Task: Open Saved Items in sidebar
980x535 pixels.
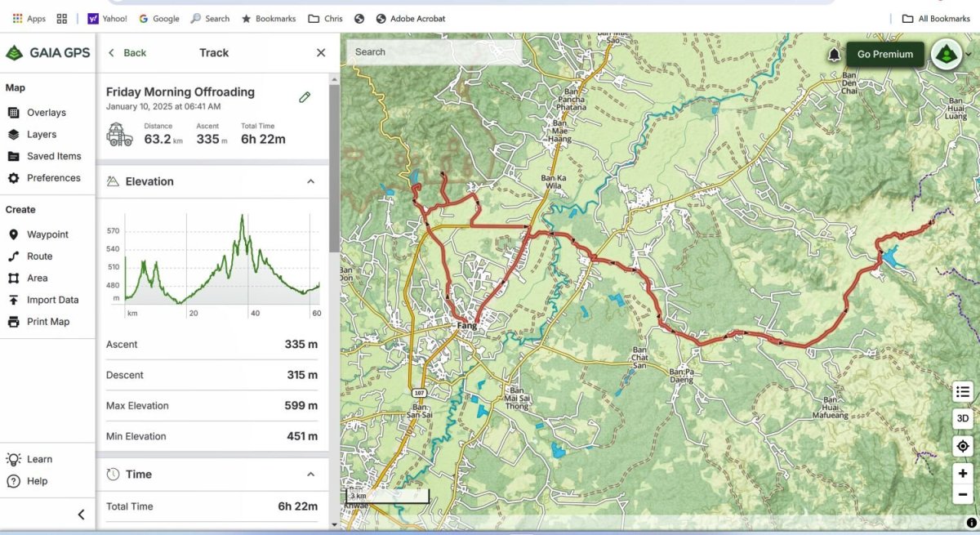Action: pyautogui.click(x=54, y=156)
